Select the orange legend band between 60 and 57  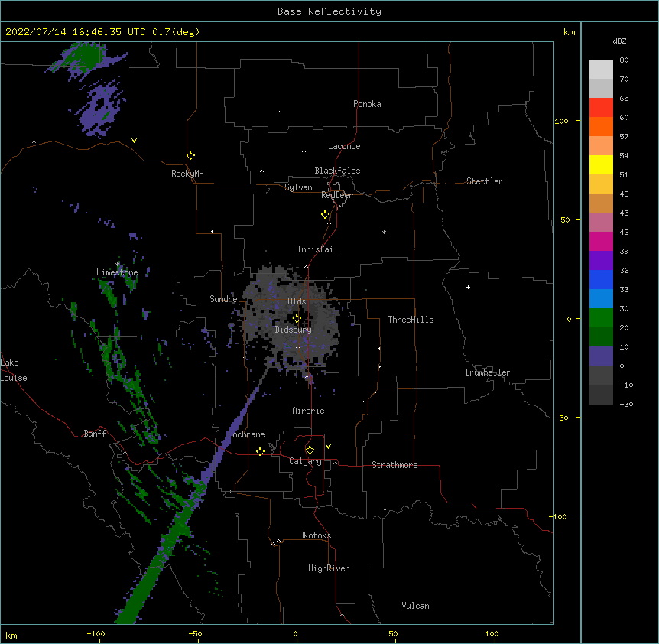[601, 127]
